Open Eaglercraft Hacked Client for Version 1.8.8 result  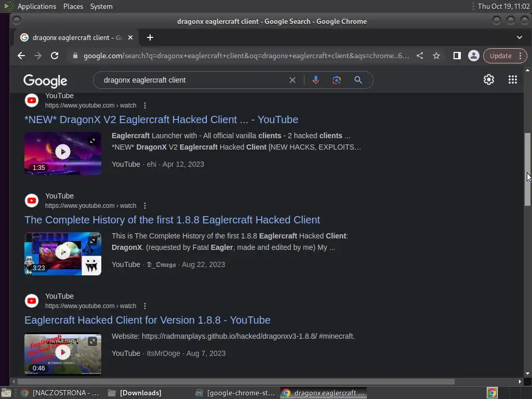(147, 320)
